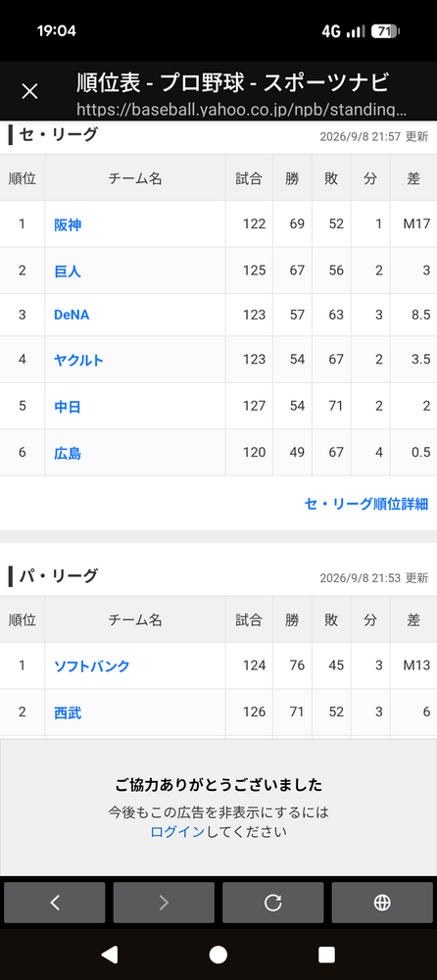Viewport: 437px width, 980px height.
Task: Open the 阪神 team page
Action: [68, 224]
